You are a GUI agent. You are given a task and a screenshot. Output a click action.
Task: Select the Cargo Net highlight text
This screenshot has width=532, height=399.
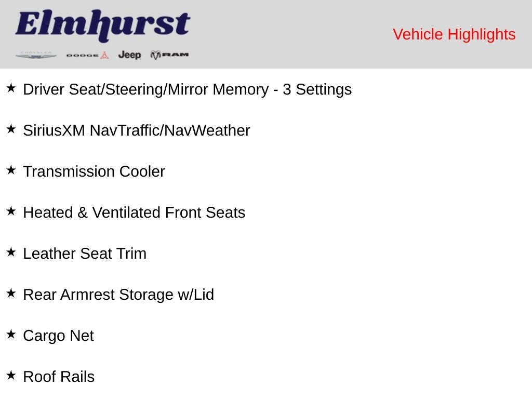point(58,336)
